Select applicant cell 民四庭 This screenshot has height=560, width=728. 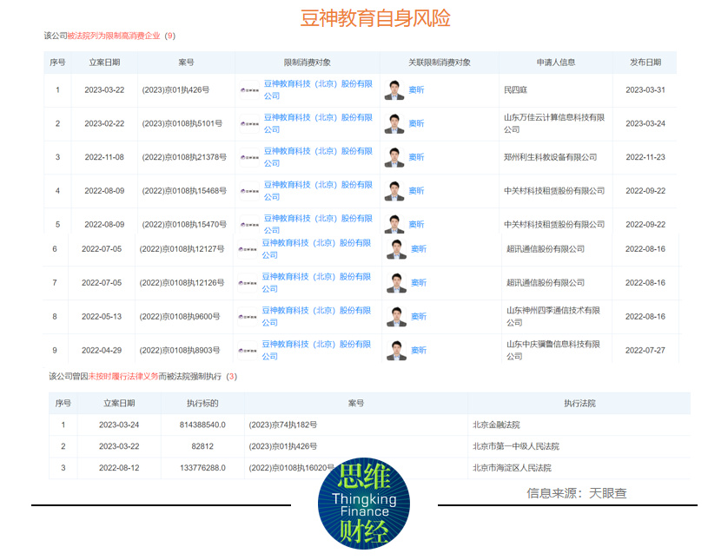pos(515,90)
